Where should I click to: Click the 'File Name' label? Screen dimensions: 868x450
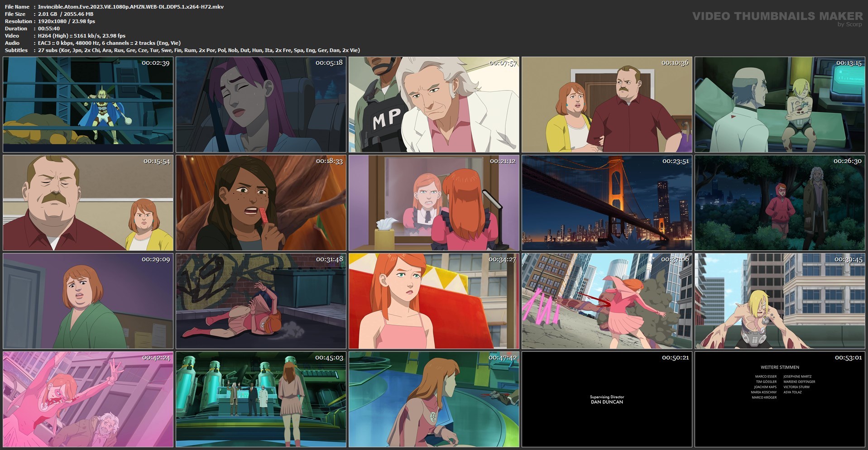[x=17, y=7]
